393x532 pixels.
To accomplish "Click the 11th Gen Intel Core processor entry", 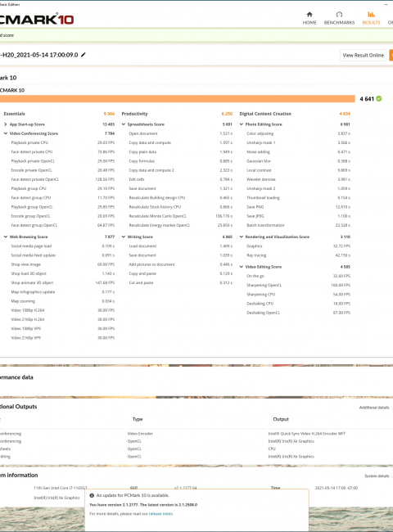I will pyautogui.click(x=61, y=488).
